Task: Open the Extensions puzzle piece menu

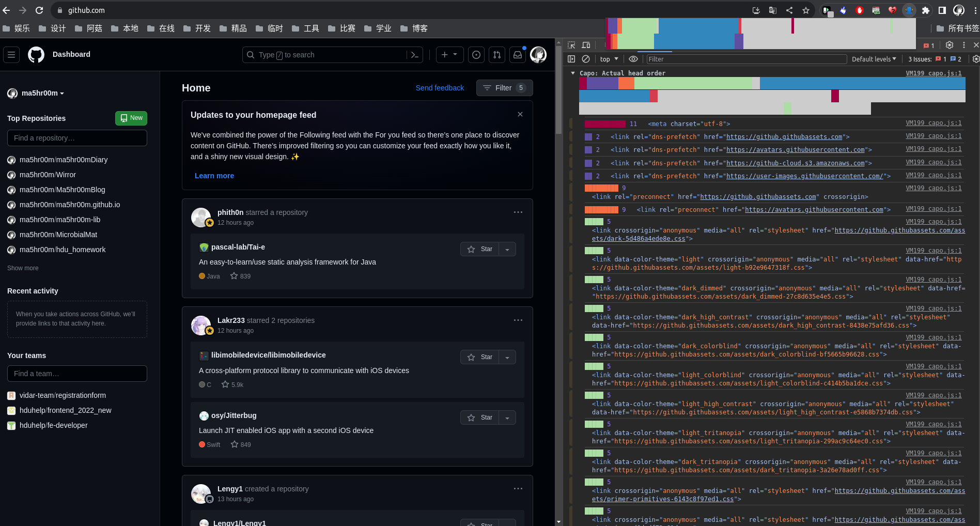Action: click(926, 10)
